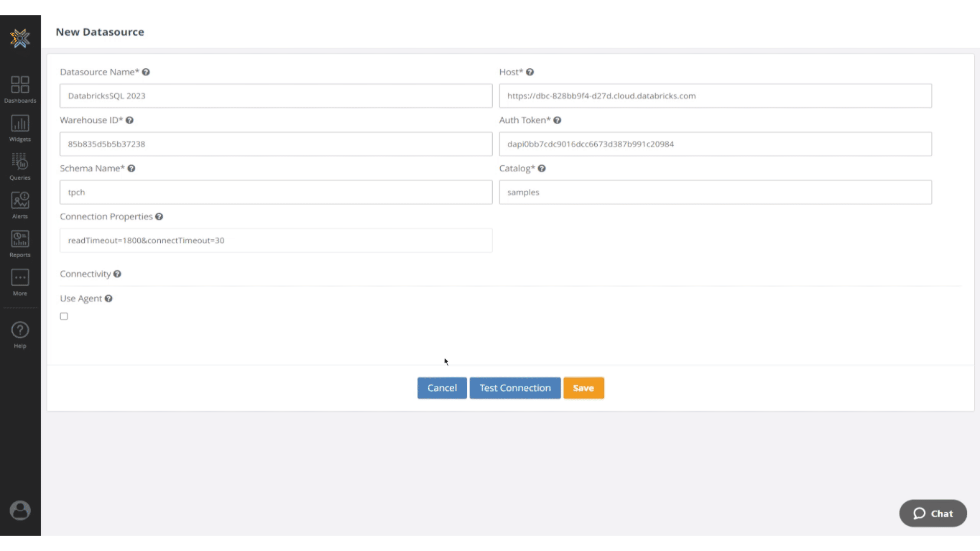This screenshot has width=980, height=551.
Task: Click the Schema Name help icon
Action: coord(131,168)
